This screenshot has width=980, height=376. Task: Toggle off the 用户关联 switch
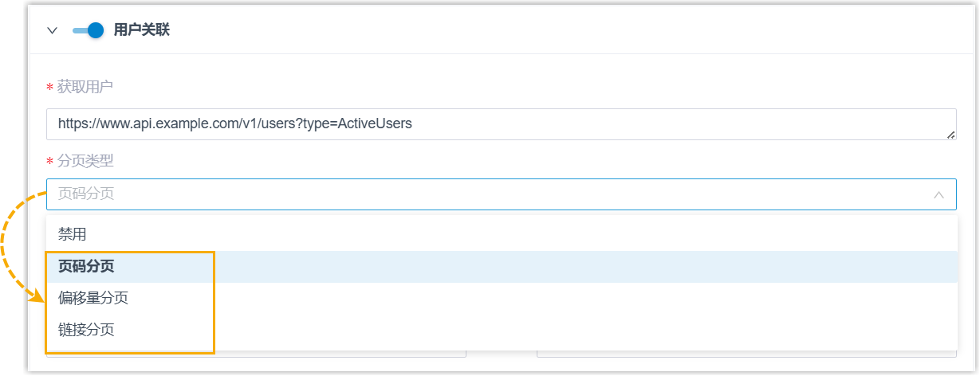[88, 30]
